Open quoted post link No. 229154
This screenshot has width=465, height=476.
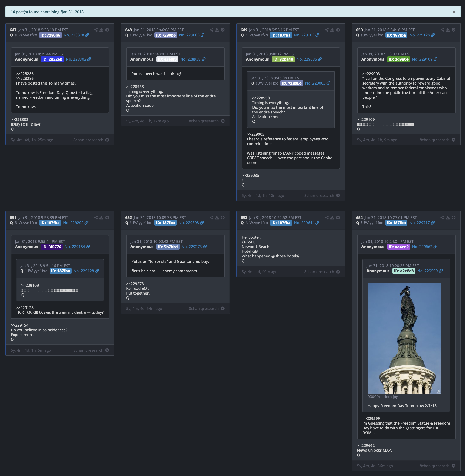pos(77,247)
